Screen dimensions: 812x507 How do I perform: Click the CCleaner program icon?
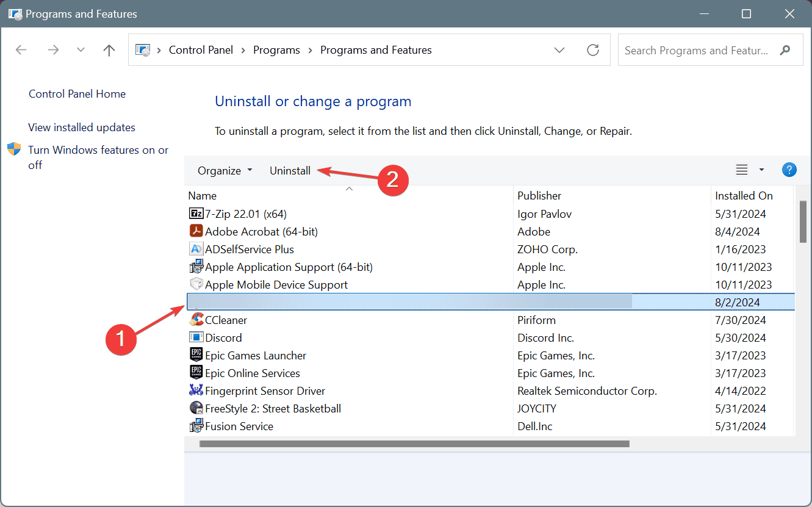pos(196,320)
